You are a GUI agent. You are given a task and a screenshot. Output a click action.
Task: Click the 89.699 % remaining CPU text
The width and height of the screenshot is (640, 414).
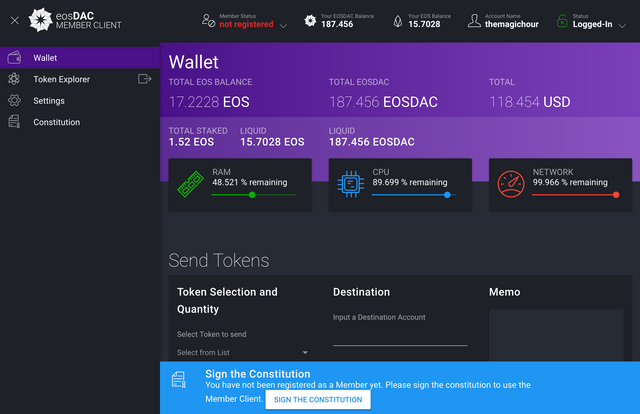click(410, 182)
